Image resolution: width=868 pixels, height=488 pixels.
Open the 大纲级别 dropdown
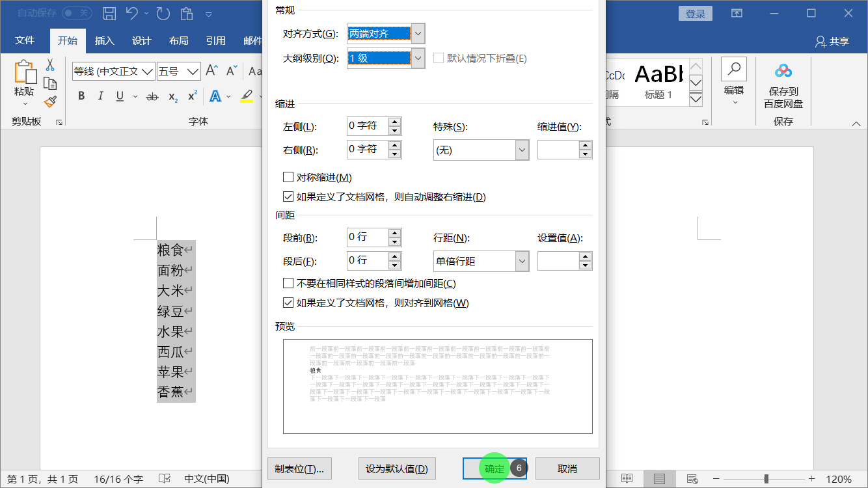[418, 58]
